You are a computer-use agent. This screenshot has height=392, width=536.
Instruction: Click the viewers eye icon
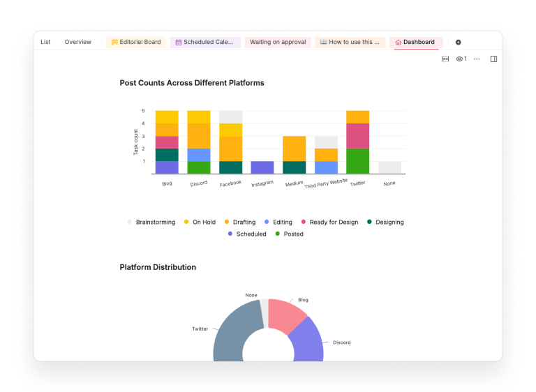coord(459,59)
